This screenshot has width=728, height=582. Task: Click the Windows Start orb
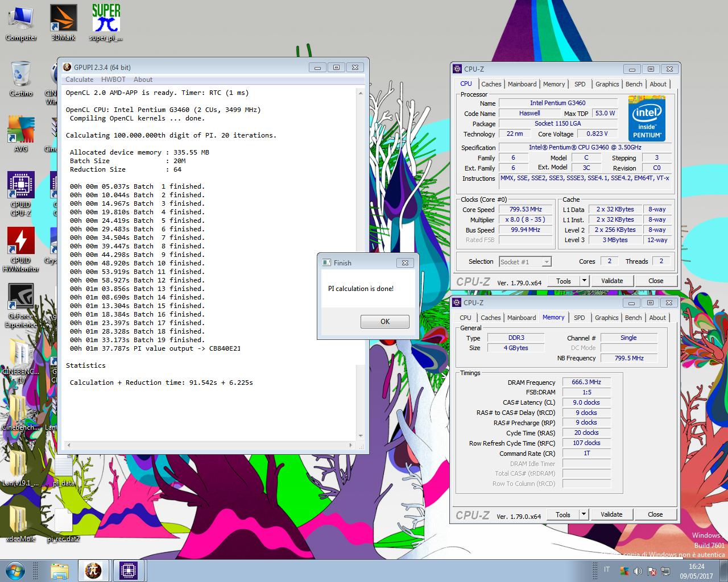(15, 570)
